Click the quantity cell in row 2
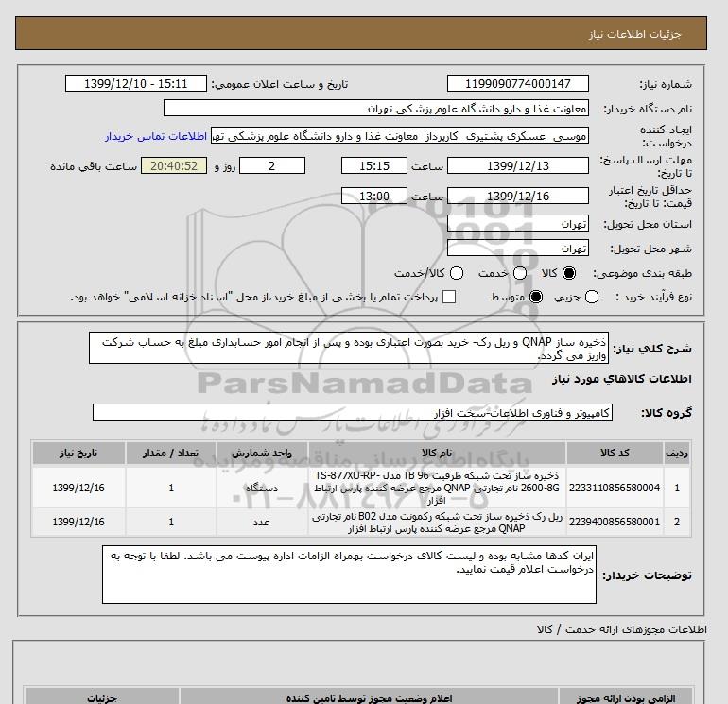 click(171, 522)
